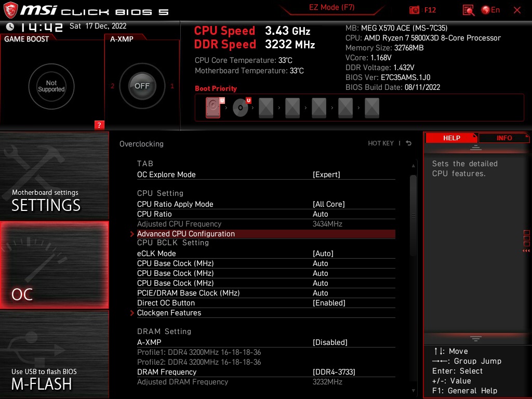Open the HELP tab

pos(451,138)
